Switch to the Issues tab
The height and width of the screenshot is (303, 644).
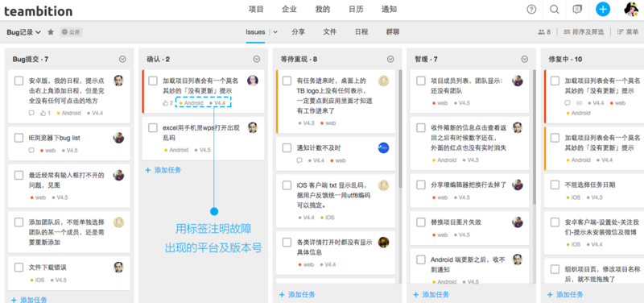pos(255,32)
